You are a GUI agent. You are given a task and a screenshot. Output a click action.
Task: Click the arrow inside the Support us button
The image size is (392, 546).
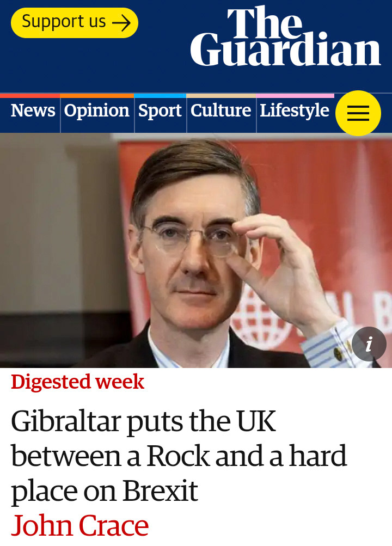click(x=121, y=23)
